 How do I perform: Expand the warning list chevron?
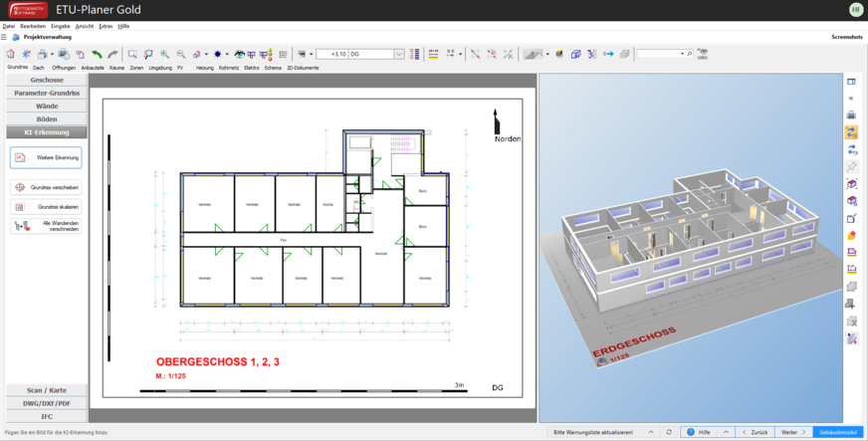pos(651,432)
